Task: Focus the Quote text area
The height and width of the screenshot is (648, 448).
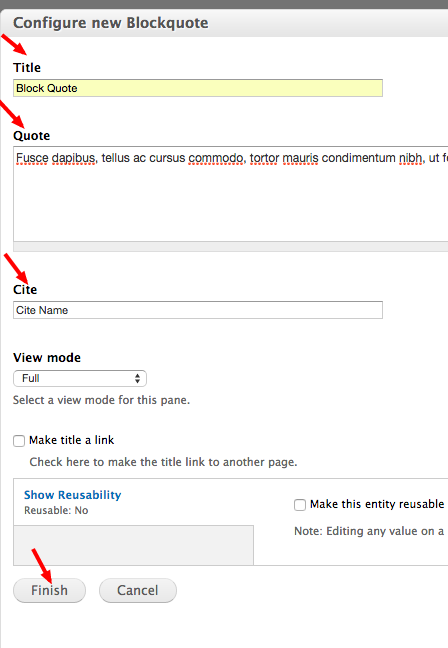Action: (x=231, y=194)
